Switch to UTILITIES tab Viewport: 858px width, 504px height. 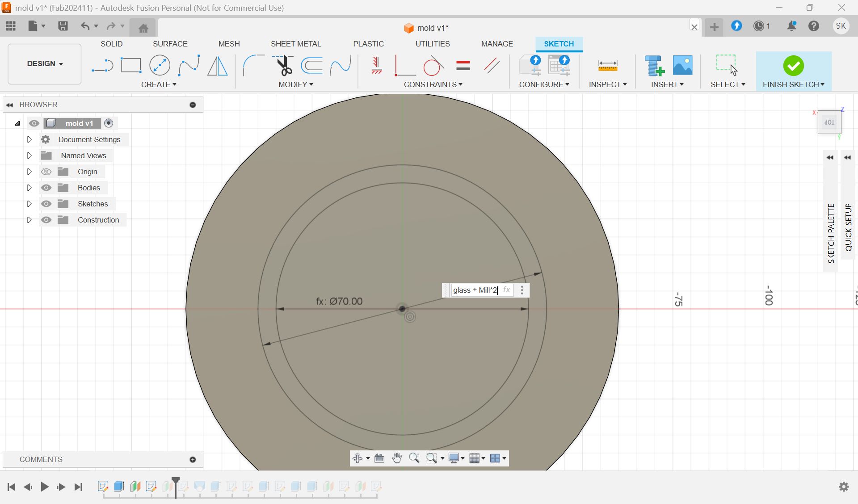pos(433,44)
